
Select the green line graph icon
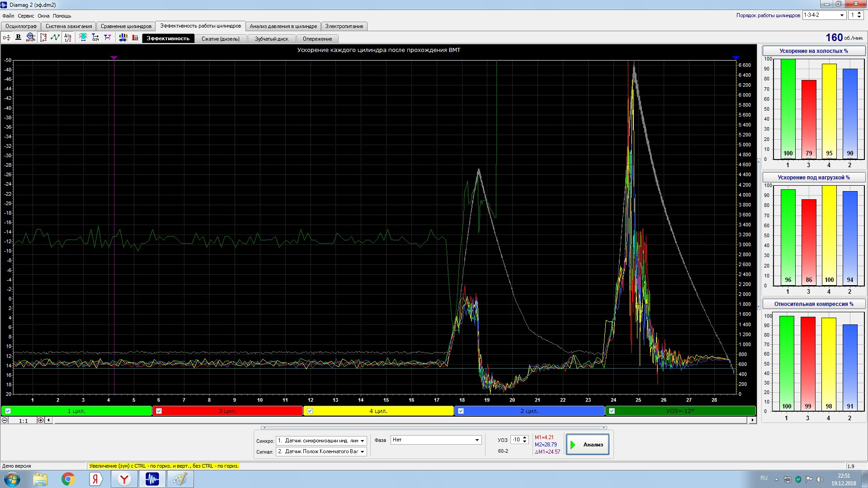[55, 38]
